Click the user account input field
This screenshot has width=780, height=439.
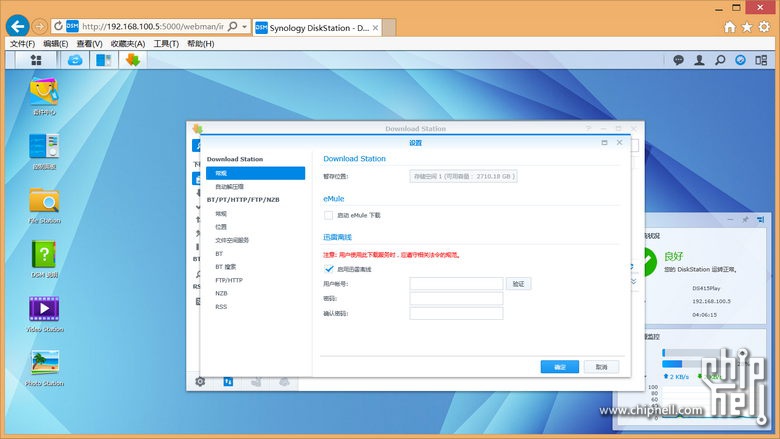pyautogui.click(x=456, y=284)
